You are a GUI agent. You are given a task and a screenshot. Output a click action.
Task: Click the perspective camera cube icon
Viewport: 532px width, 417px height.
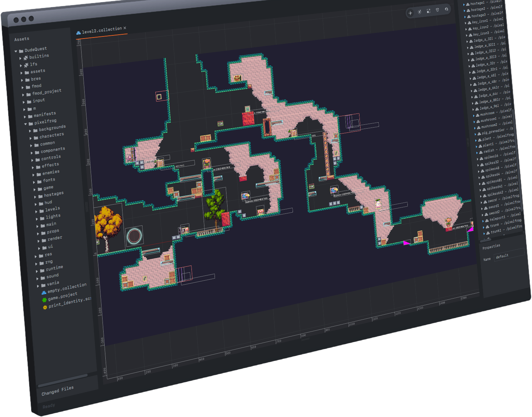(x=437, y=10)
